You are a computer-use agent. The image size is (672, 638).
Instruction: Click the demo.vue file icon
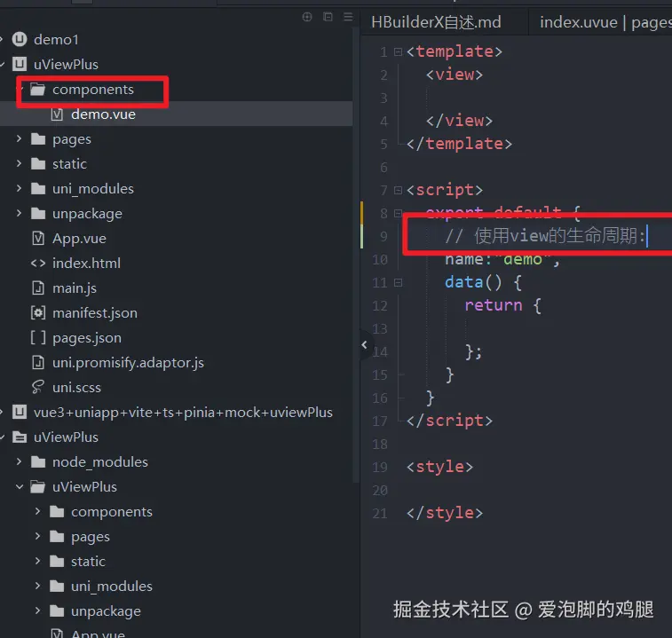(57, 114)
